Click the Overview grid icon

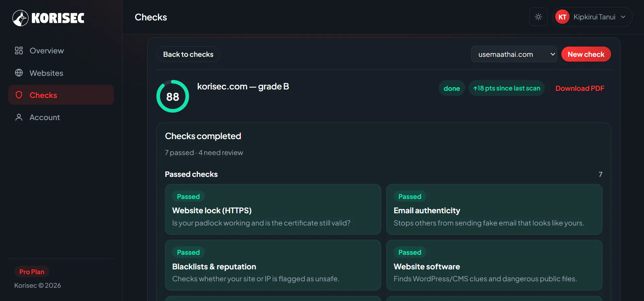19,51
